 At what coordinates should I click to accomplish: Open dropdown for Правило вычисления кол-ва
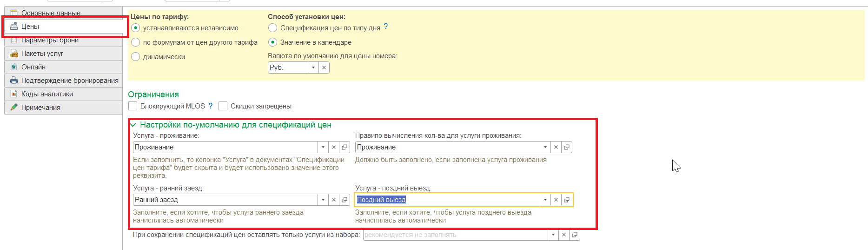(x=545, y=147)
